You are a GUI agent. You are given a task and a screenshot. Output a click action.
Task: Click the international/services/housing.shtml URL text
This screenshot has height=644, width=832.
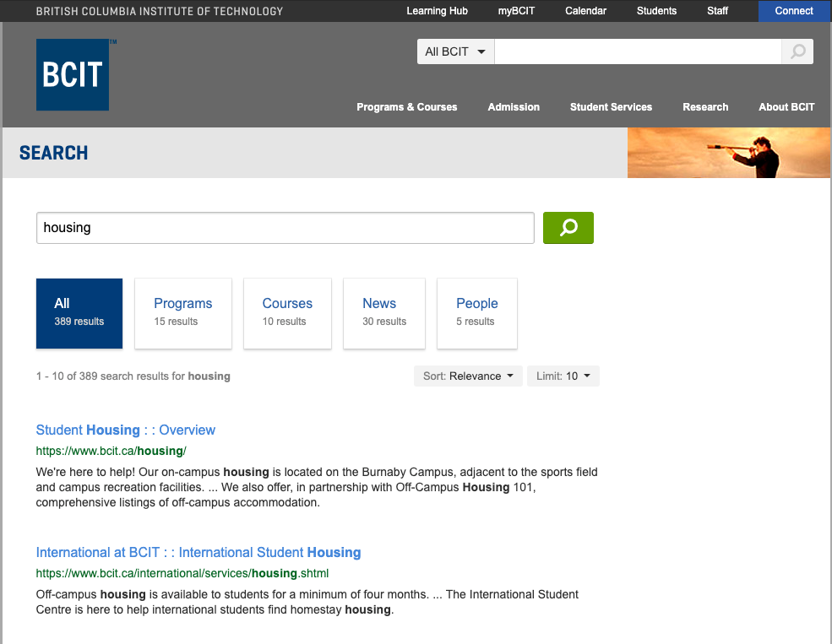[182, 573]
